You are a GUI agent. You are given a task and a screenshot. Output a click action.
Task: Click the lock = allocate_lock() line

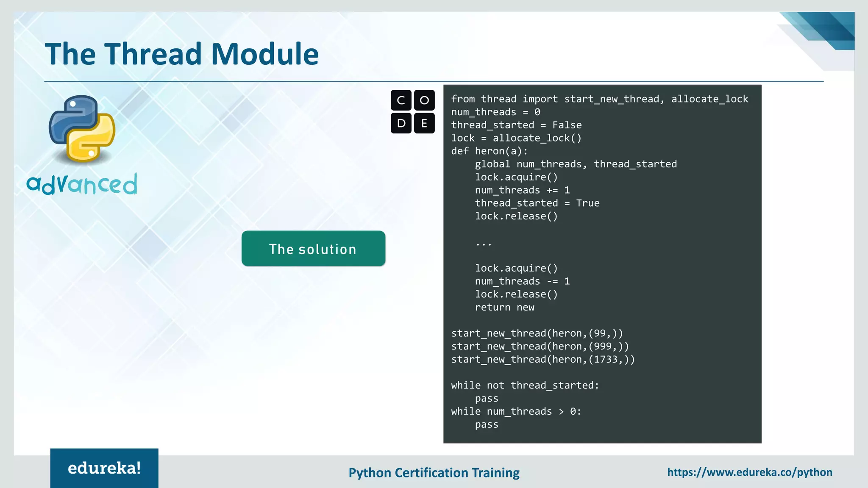click(516, 138)
